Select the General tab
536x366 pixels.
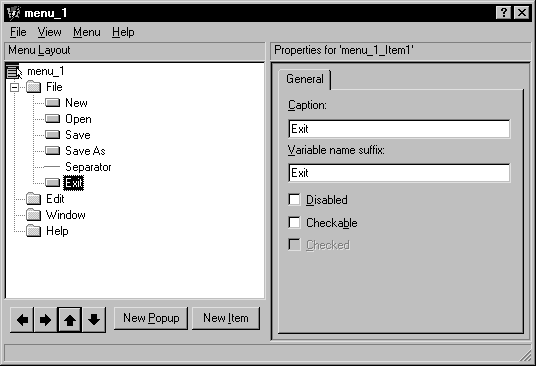305,79
